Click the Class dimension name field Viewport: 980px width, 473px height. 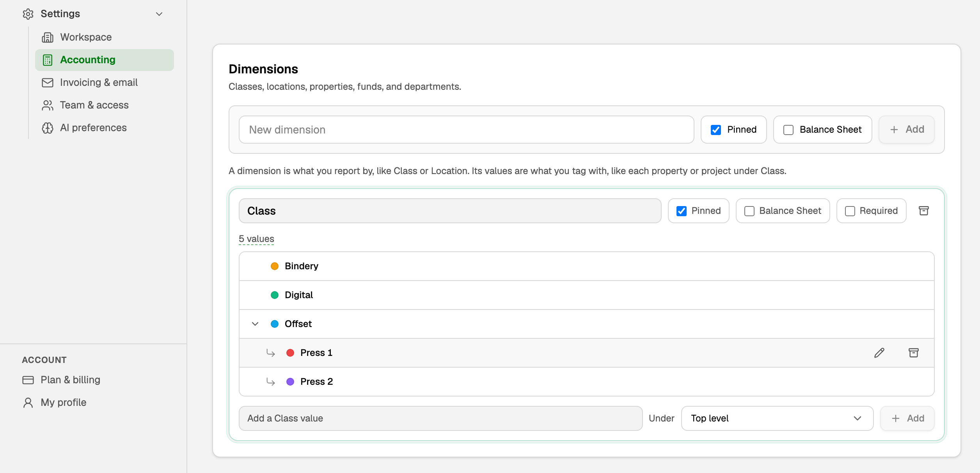point(450,211)
